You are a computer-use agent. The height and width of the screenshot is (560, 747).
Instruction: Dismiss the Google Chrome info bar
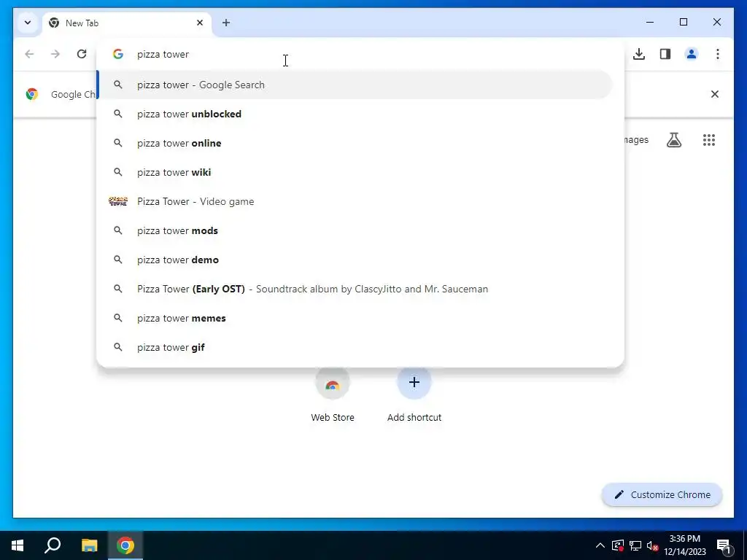click(715, 94)
